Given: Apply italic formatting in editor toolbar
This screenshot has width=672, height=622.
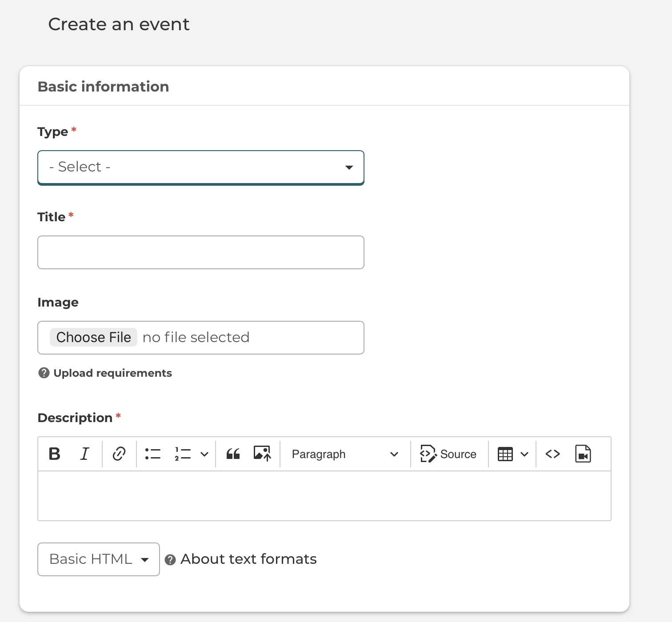Looking at the screenshot, I should (84, 454).
